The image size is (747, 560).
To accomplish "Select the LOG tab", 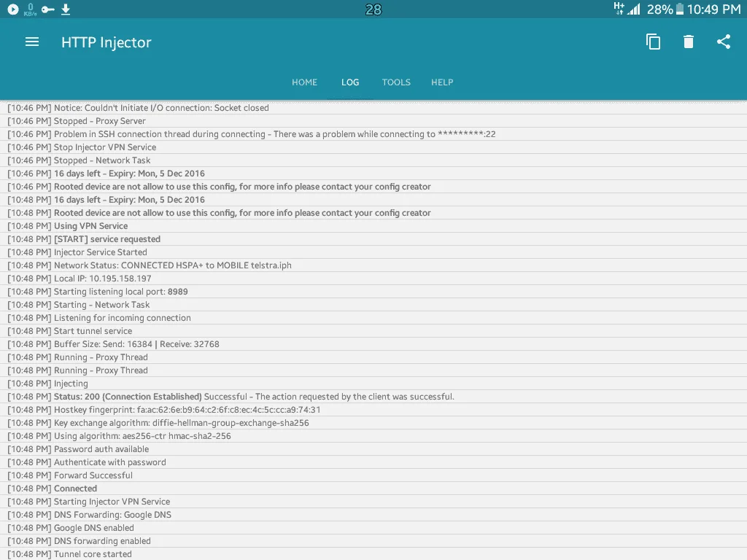I will [x=350, y=82].
